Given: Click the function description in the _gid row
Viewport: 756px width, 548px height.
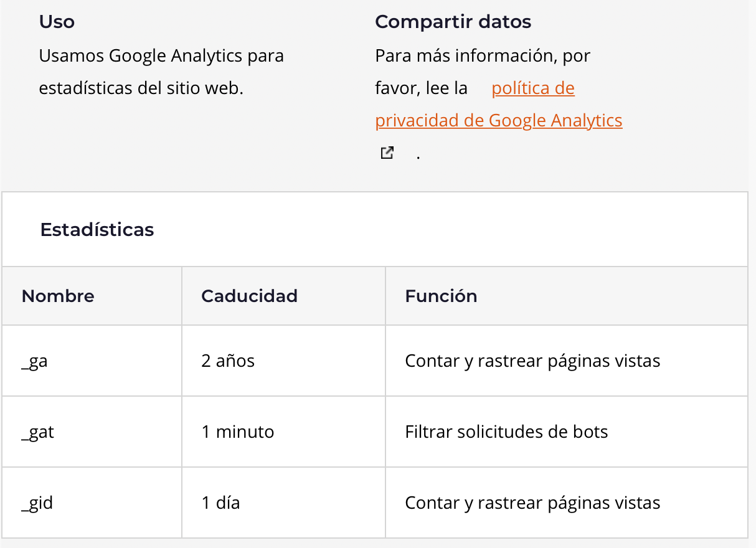Looking at the screenshot, I should click(x=532, y=503).
